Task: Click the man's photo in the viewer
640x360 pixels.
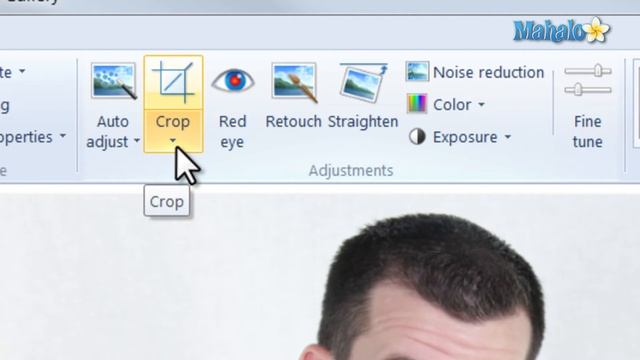Action: pos(320,278)
